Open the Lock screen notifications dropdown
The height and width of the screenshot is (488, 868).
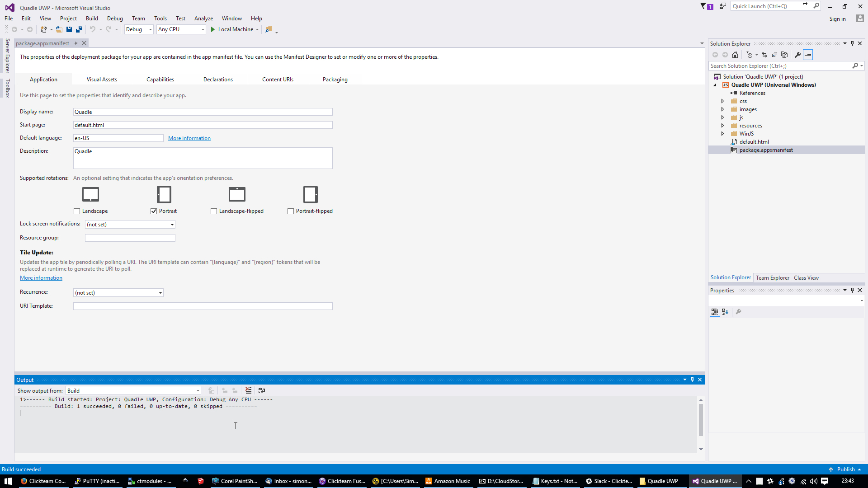[172, 224]
